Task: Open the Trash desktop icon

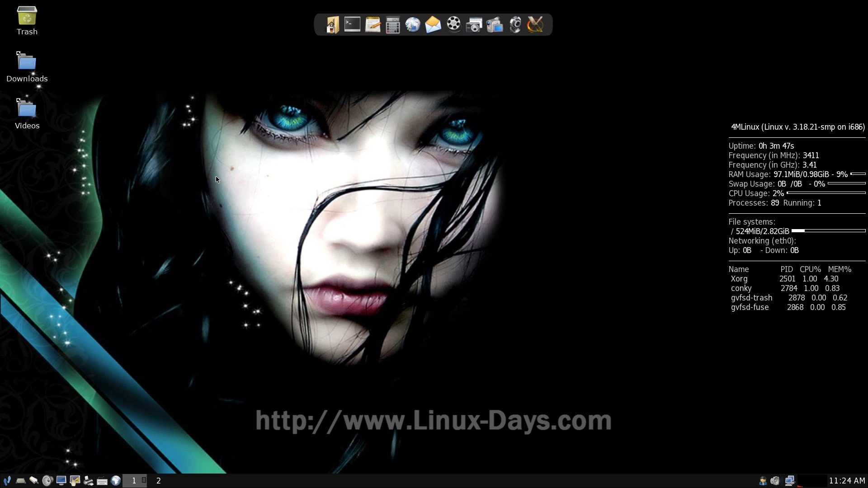Action: tap(27, 21)
